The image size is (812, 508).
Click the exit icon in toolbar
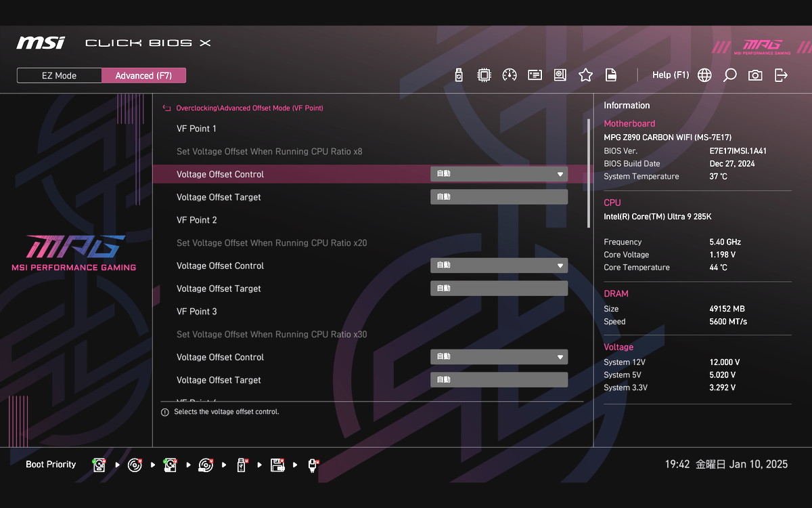(781, 75)
